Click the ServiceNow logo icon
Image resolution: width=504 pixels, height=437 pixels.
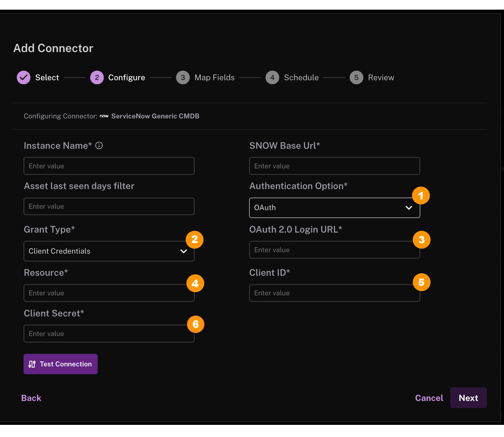(104, 116)
